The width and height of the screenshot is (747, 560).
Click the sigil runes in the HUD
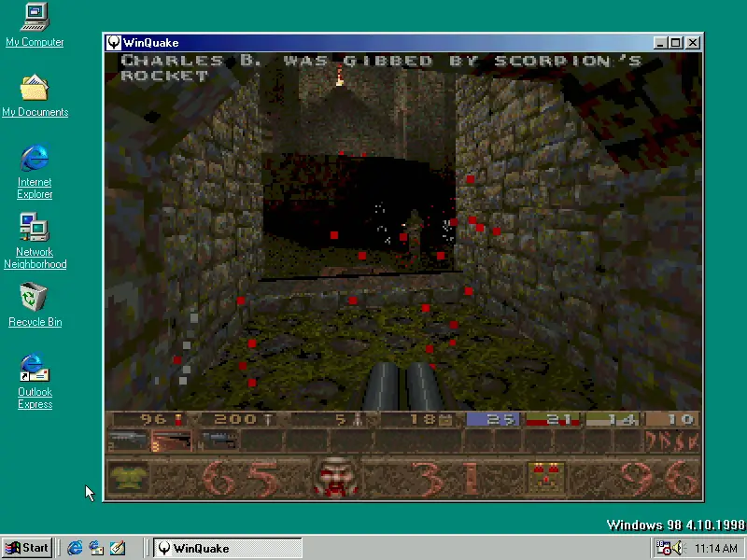coord(671,441)
